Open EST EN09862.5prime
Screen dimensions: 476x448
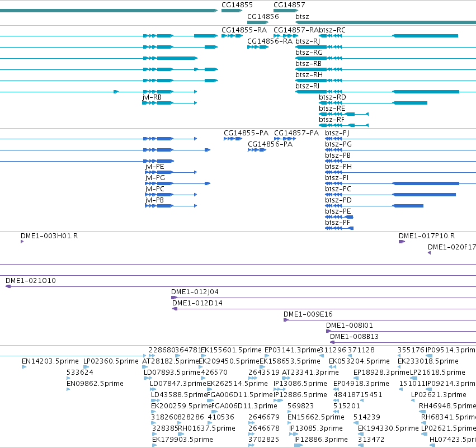click(x=68, y=389)
